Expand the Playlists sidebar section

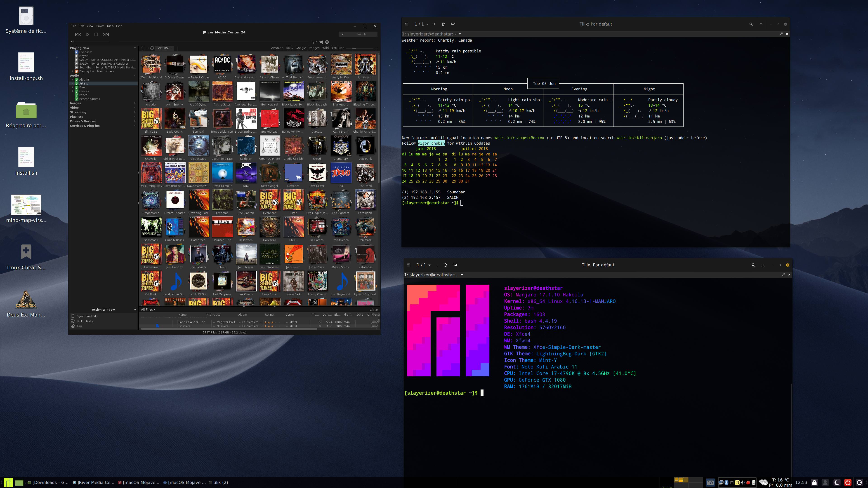pos(76,117)
